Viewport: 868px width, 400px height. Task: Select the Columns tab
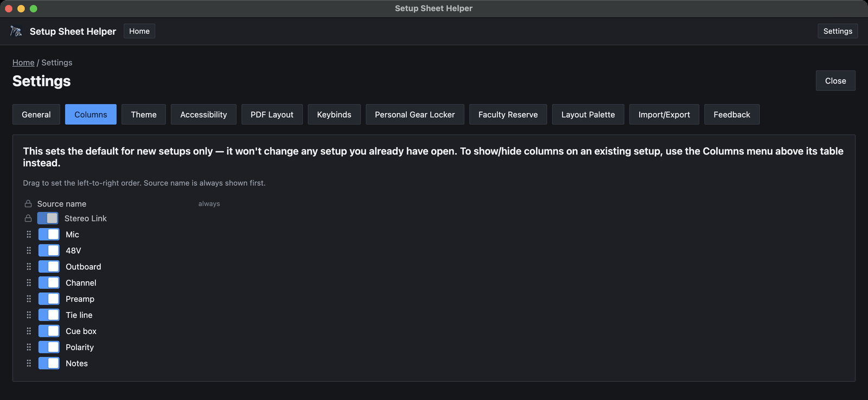point(91,114)
